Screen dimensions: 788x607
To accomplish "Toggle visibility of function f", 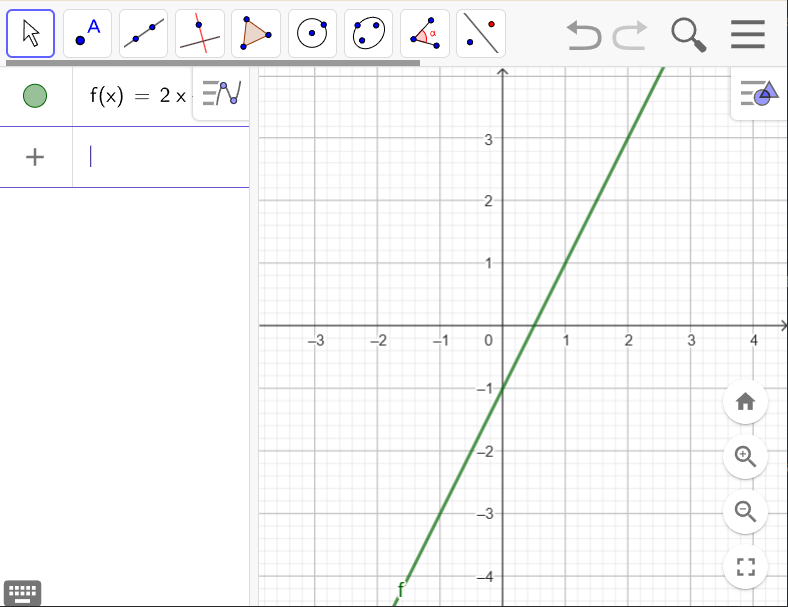I will tap(35, 96).
